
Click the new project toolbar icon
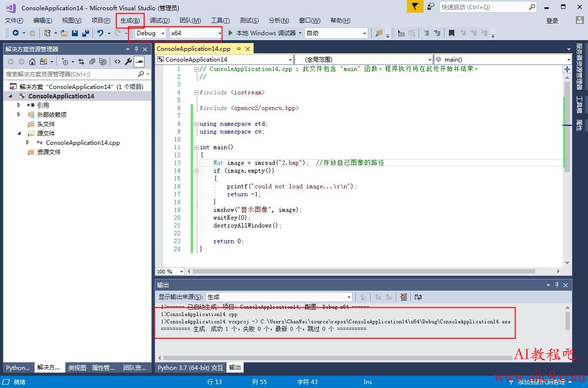(x=47, y=33)
